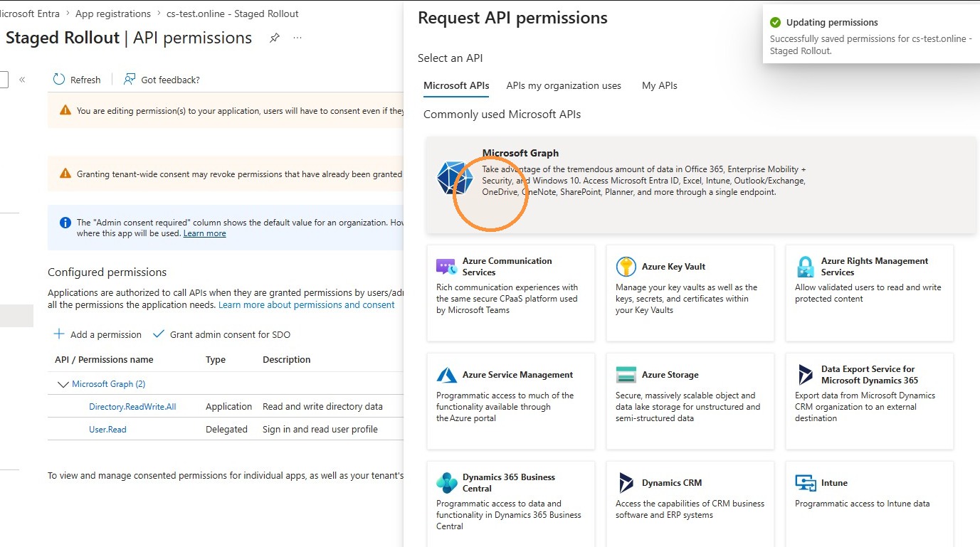This screenshot has height=547, width=980.
Task: Select the Azure Service Management triangle icon
Action: click(x=446, y=375)
